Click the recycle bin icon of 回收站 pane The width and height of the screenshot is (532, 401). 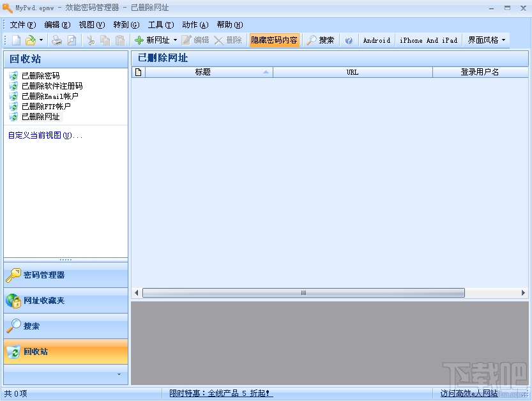[x=13, y=352]
